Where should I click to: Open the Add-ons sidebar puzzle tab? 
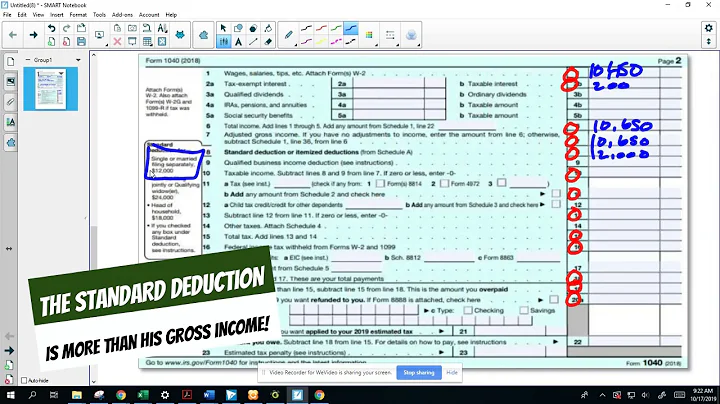click(11, 143)
